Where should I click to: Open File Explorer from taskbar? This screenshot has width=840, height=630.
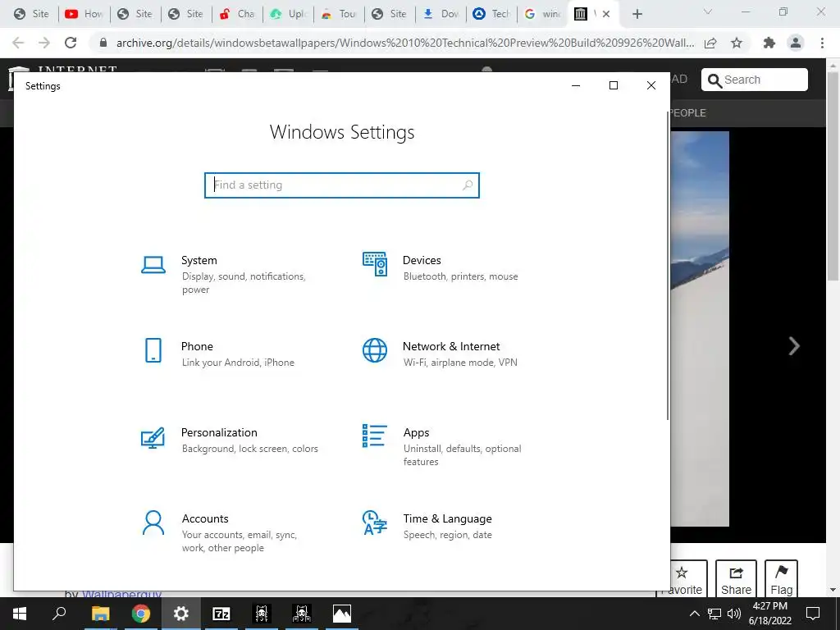[100, 614]
